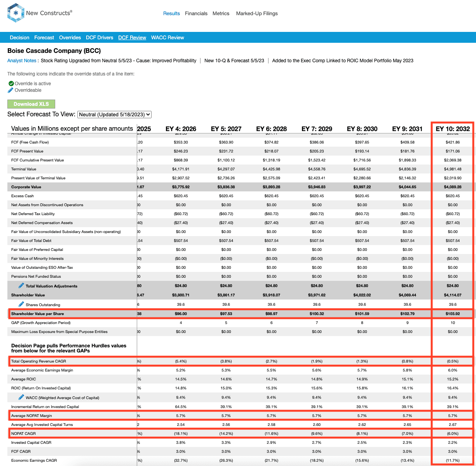The image size is (476, 466).
Task: Click the 'NOPAT CAGR' row label
Action: click(23, 434)
